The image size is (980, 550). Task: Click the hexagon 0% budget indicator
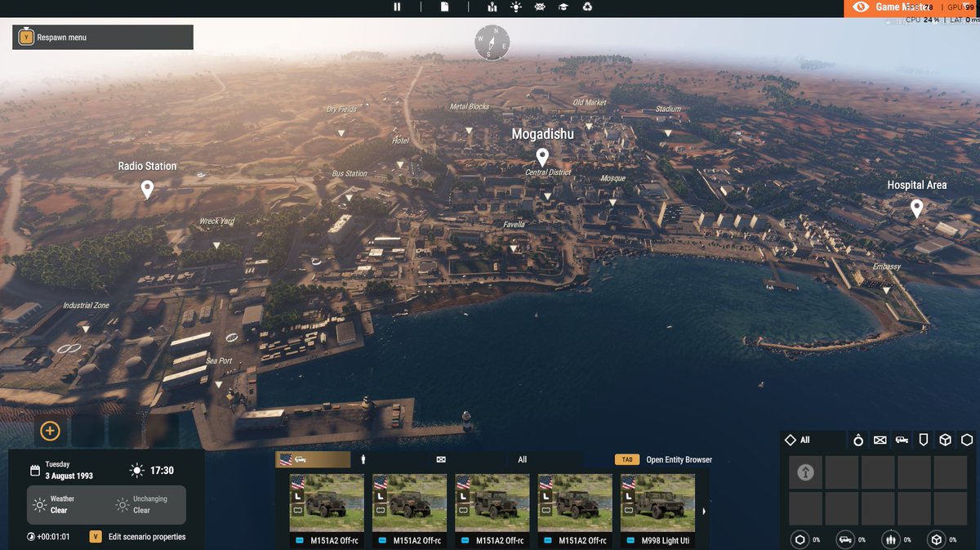pos(806,540)
